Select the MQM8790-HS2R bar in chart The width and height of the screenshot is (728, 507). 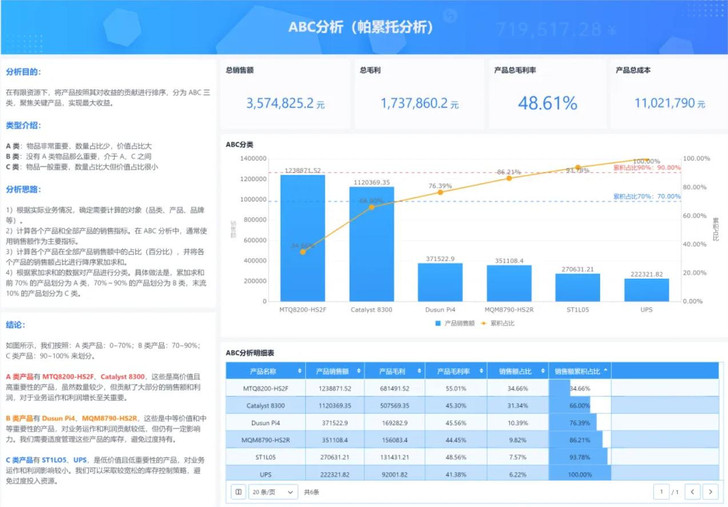[x=509, y=283]
